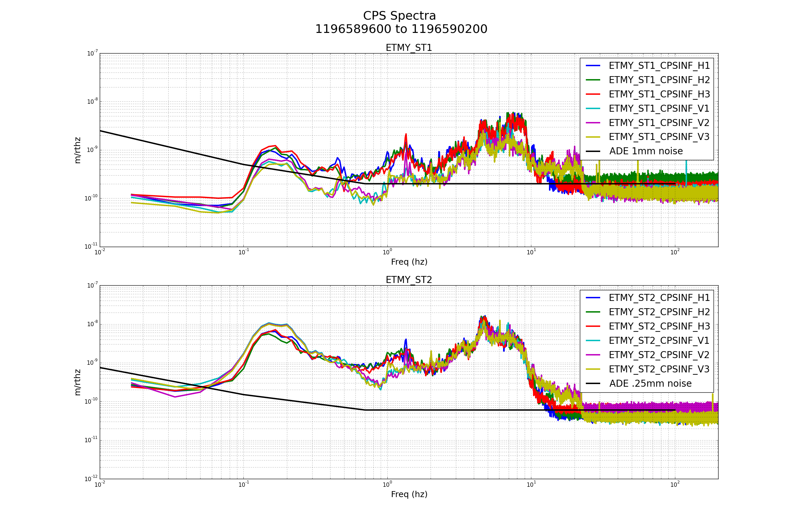Click the ETMY_ST2 subplot title

point(409,280)
